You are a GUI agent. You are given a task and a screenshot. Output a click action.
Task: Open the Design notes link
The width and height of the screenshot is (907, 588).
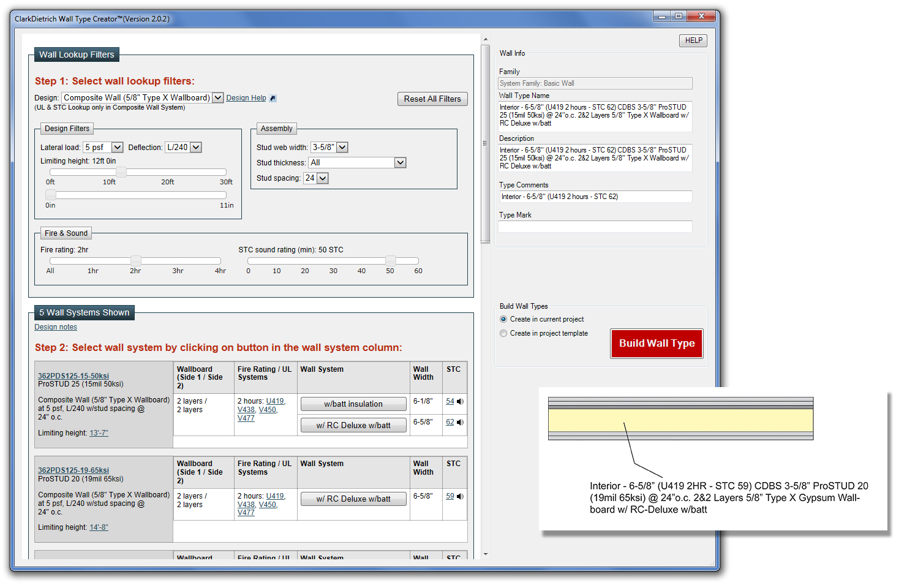(x=56, y=327)
